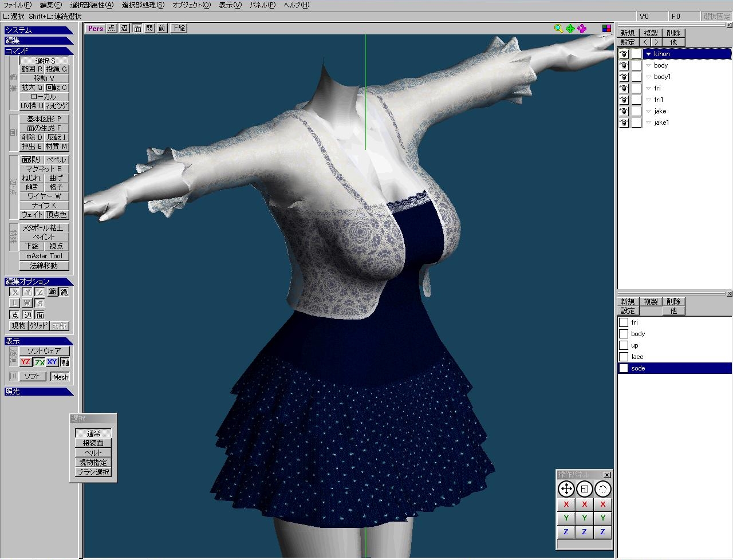Open the オブジェクト(O) menu
This screenshot has height=560, width=733.
[x=191, y=5]
